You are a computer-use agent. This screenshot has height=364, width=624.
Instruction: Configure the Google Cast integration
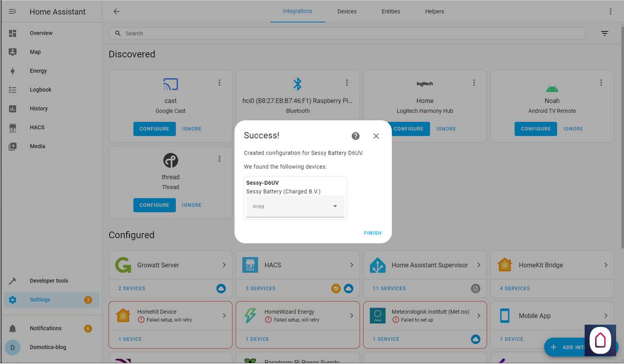[x=154, y=129]
